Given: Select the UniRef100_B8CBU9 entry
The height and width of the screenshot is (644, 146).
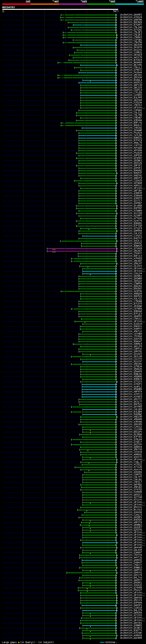Looking at the screenshot, I should (131, 22).
